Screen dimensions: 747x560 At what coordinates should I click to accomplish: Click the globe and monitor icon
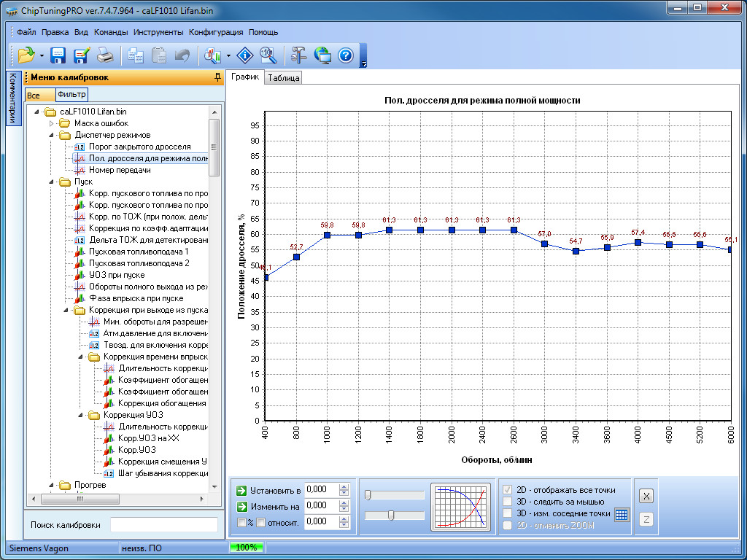coord(322,55)
